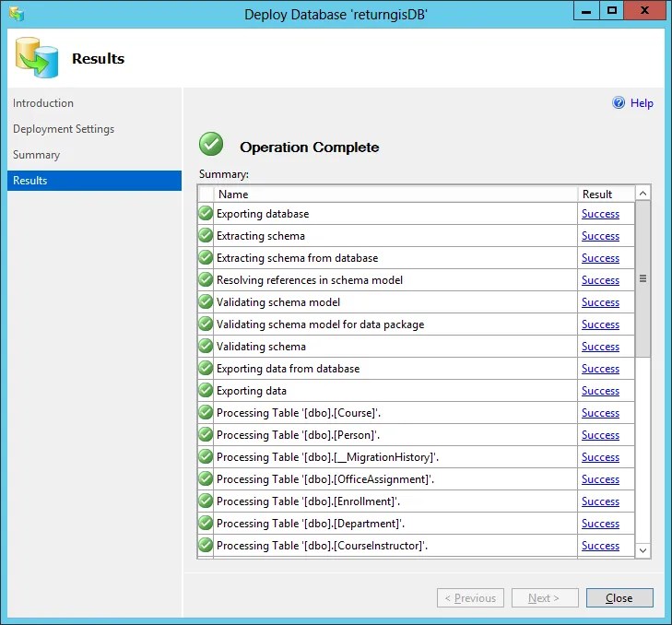Click status icon for Resolving references row
The width and height of the screenshot is (672, 625).
tap(206, 279)
